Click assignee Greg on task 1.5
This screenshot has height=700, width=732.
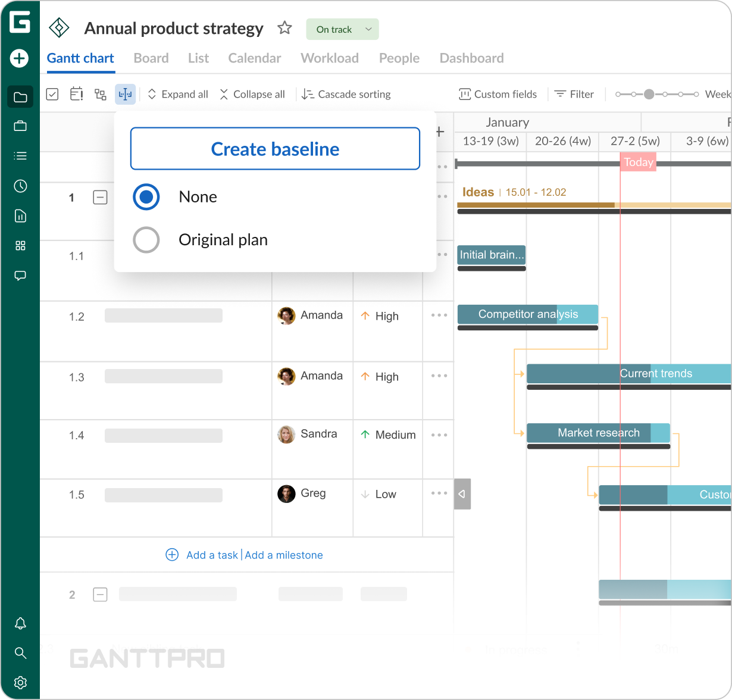click(x=301, y=493)
